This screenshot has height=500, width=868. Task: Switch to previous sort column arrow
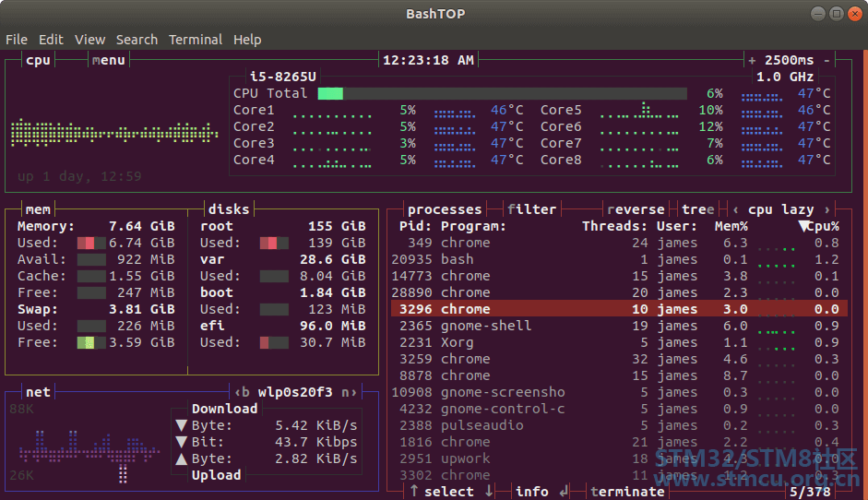point(735,209)
